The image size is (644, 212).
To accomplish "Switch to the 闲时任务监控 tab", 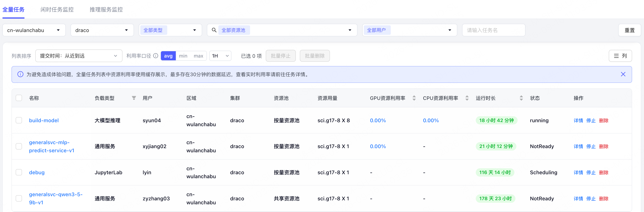I will point(57,9).
